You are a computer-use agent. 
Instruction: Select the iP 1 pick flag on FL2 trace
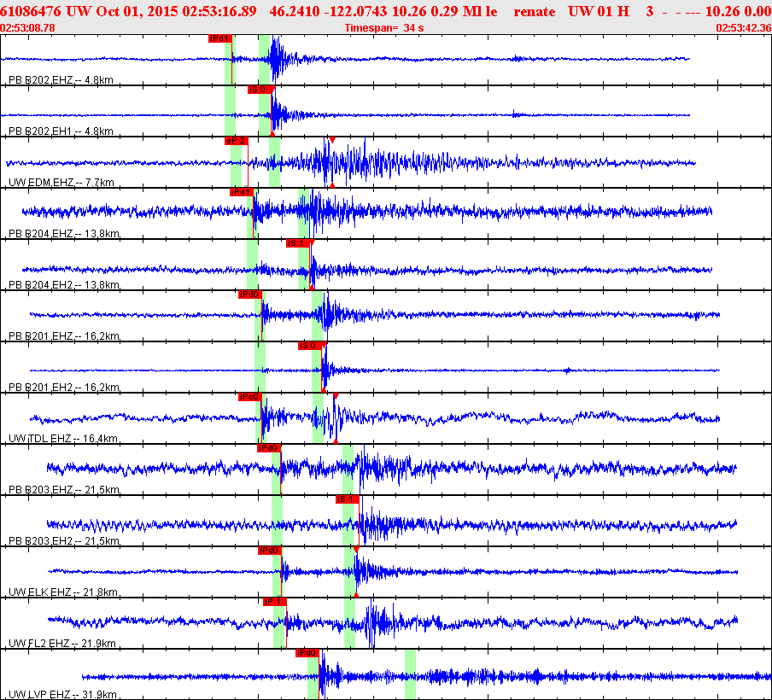pos(275,602)
